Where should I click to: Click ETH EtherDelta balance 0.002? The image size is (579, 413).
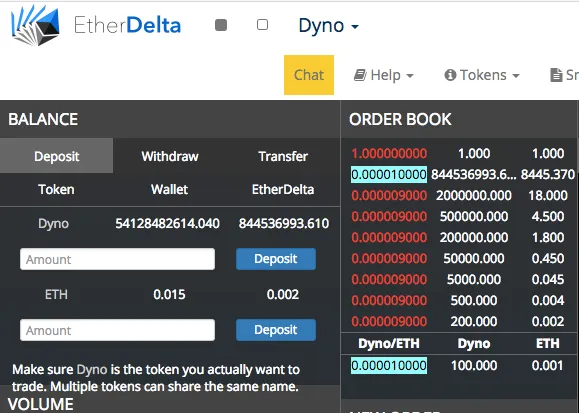click(283, 294)
